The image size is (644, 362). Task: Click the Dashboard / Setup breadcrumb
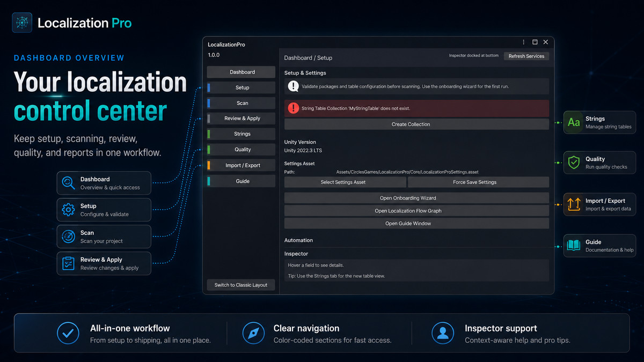pyautogui.click(x=308, y=58)
